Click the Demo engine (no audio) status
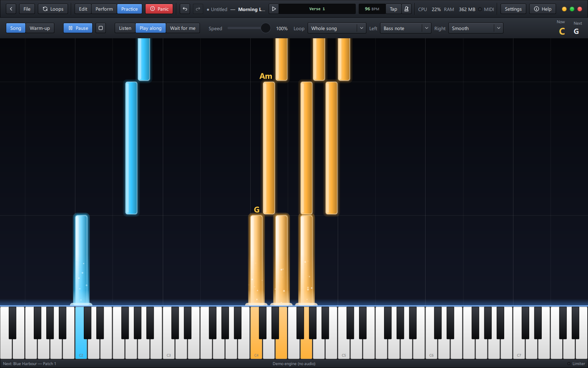 (x=294, y=364)
